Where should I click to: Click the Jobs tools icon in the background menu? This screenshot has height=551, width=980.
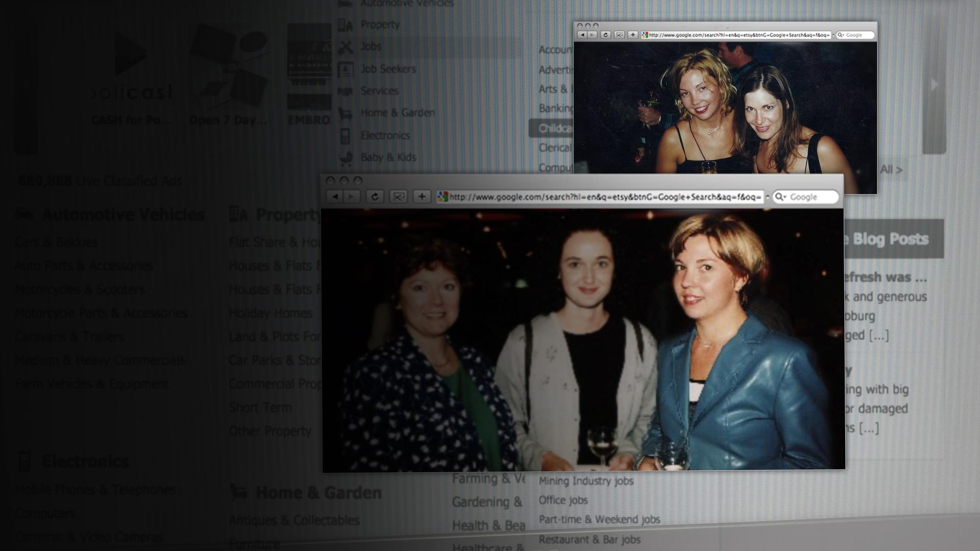pos(346,47)
